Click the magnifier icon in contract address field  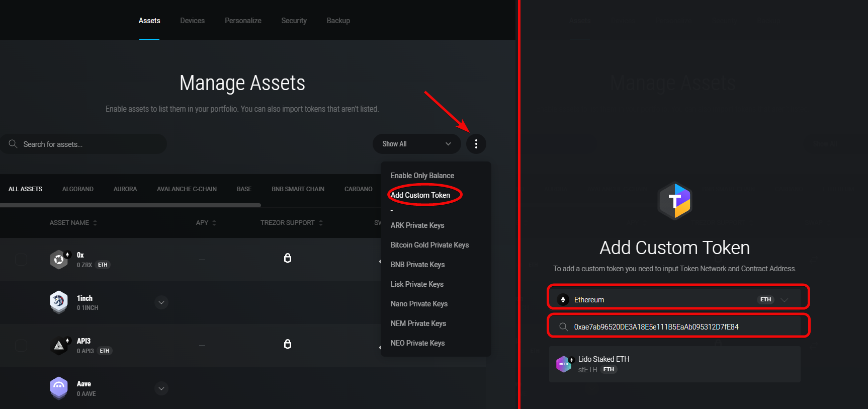[x=564, y=327]
